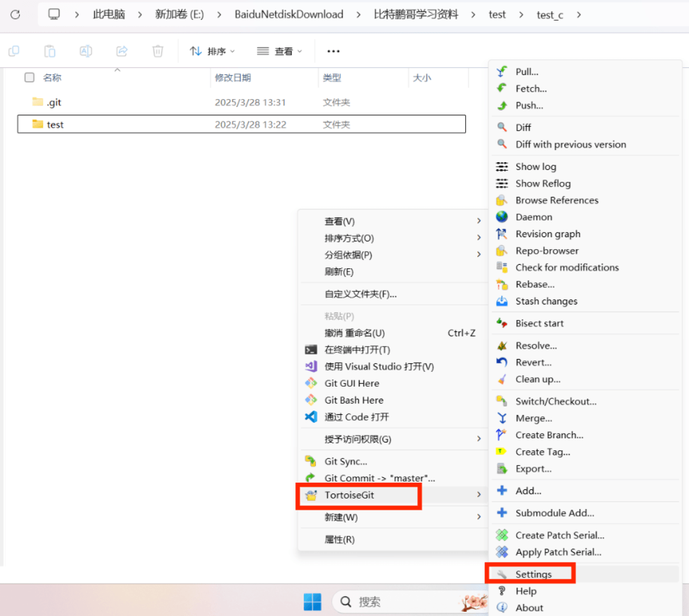689x616 pixels.
Task: Open the 排序 sort dropdown
Action: click(212, 52)
